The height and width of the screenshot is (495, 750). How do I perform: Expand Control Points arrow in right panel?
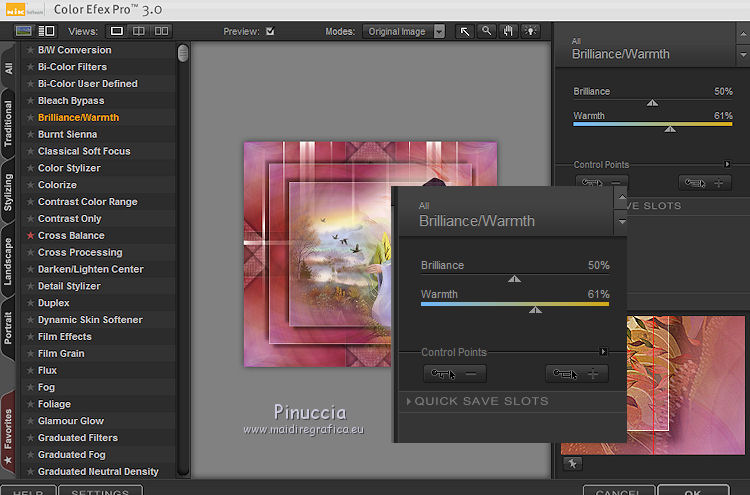[727, 164]
